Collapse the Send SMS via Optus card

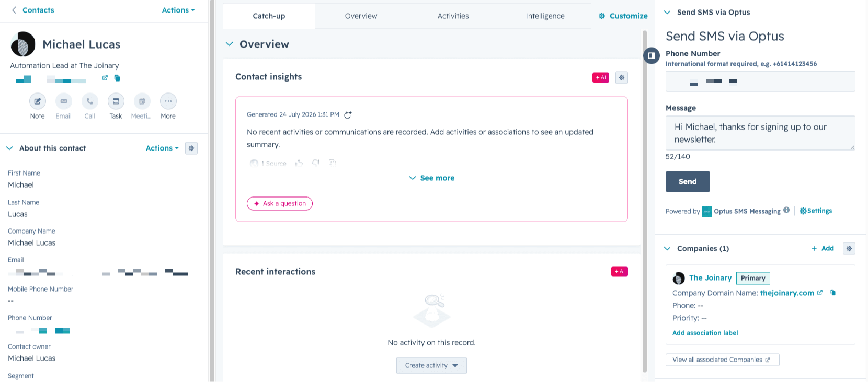pyautogui.click(x=667, y=12)
